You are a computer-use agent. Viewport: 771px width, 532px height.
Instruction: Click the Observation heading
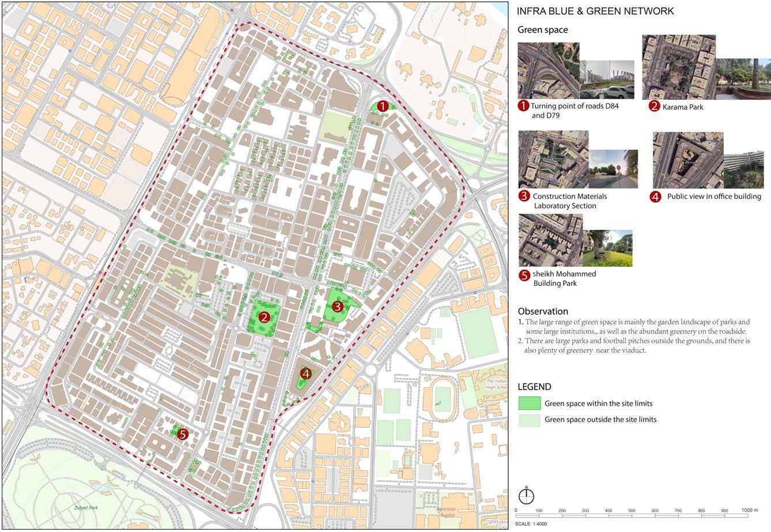[x=543, y=311]
